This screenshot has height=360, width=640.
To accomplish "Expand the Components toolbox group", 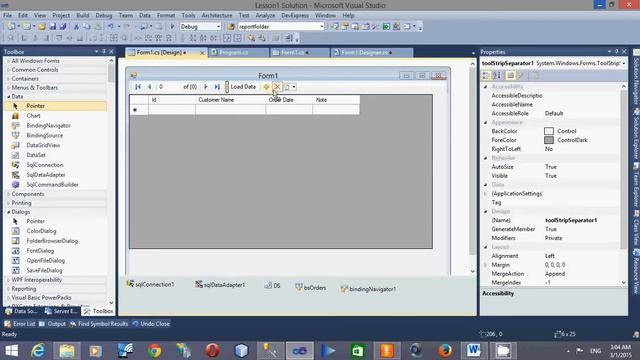I will click(x=9, y=194).
